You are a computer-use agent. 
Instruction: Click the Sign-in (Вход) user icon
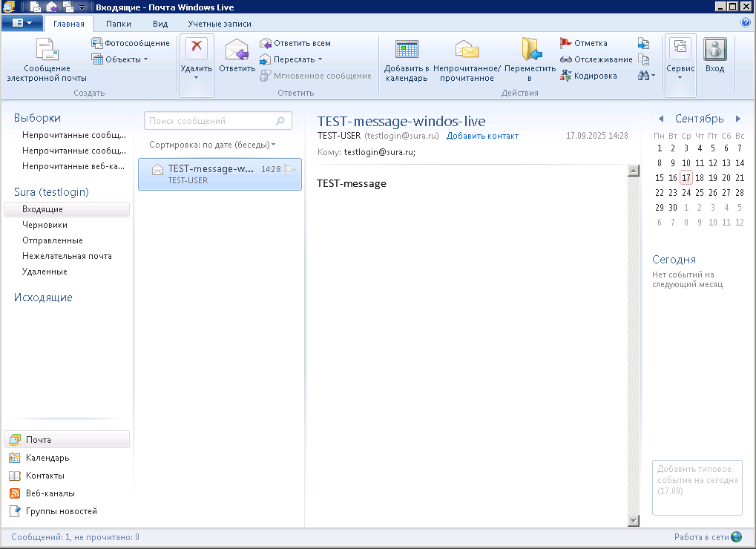714,50
